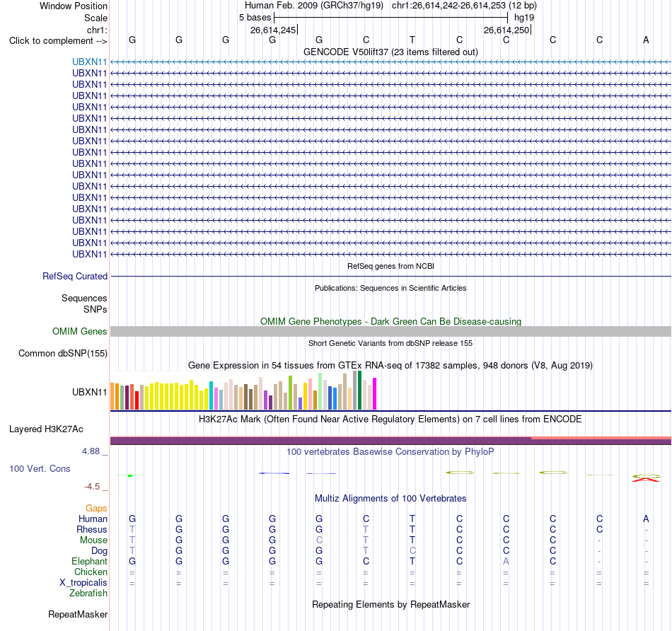This screenshot has height=631, width=672.
Task: Click the 'Scale' label
Action: 95,18
